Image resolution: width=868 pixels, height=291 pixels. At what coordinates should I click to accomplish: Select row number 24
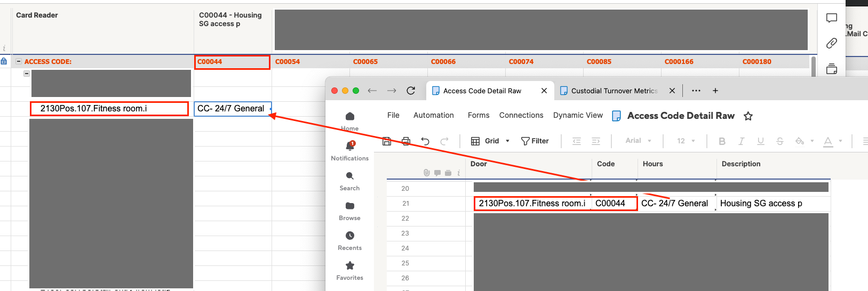click(x=405, y=248)
